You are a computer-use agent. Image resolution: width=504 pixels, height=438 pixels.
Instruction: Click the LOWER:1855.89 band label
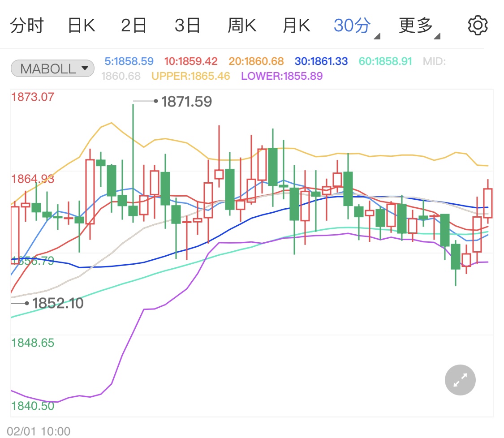click(282, 76)
